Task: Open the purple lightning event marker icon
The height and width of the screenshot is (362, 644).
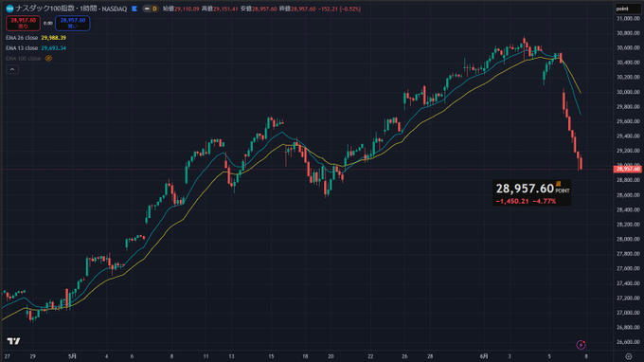Action: (x=581, y=344)
